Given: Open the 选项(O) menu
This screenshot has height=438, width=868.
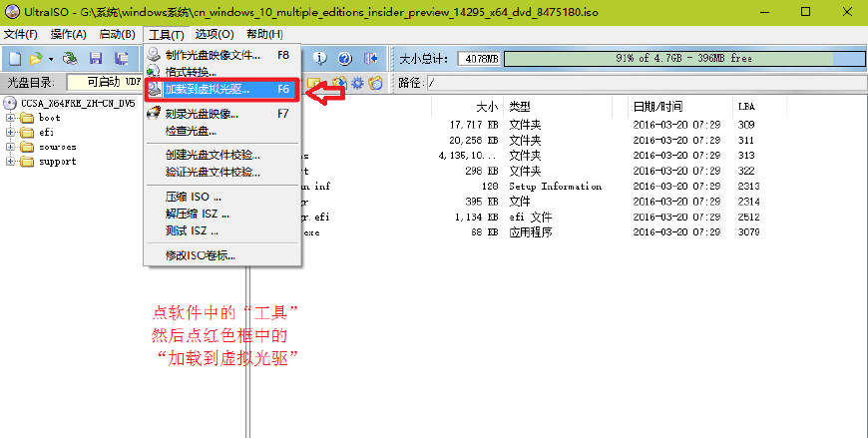Looking at the screenshot, I should 215,34.
